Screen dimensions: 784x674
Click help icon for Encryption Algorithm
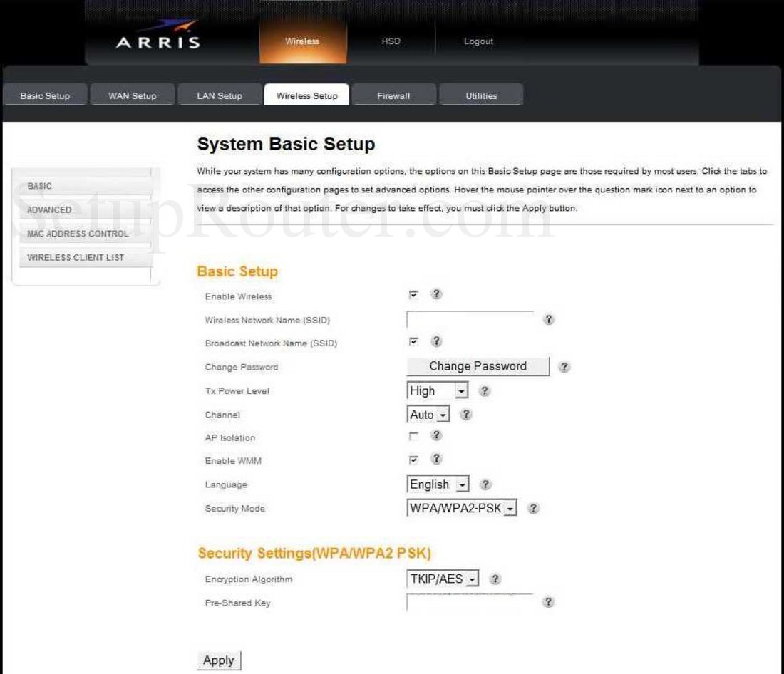(495, 579)
